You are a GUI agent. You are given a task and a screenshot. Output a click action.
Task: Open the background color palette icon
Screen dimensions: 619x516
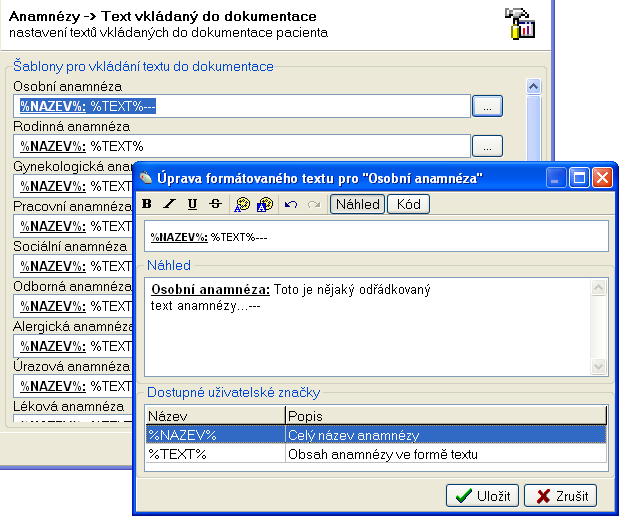click(265, 204)
